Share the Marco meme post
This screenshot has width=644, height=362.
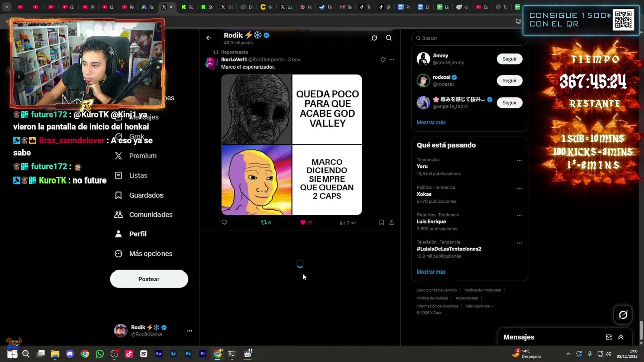coord(392,222)
